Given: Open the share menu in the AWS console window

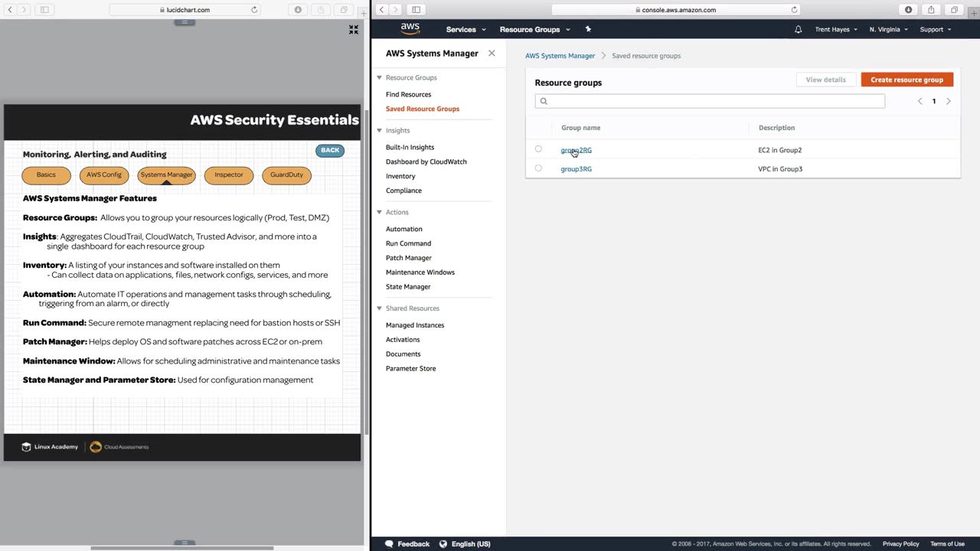Looking at the screenshot, I should coord(931,10).
